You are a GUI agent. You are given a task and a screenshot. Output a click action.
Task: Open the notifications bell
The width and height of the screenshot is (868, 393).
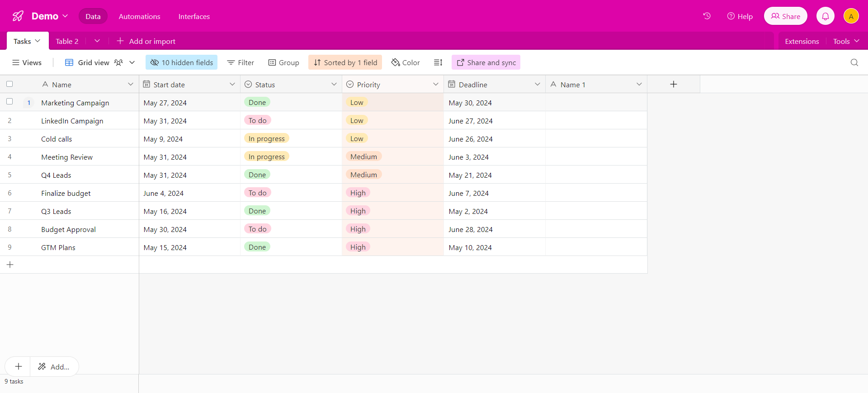point(826,16)
